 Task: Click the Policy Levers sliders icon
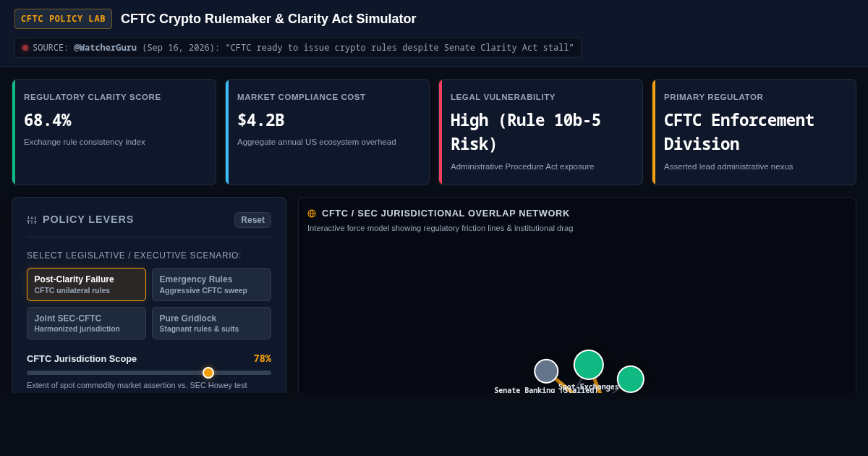click(32, 219)
